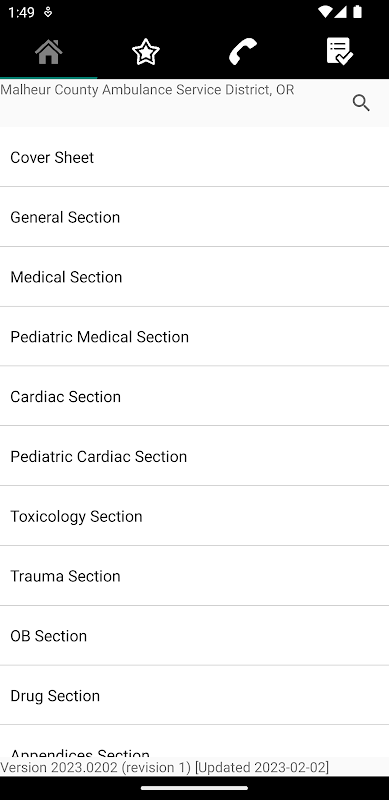The width and height of the screenshot is (389, 800).
Task: Open the Favorites star tab
Action: click(x=145, y=52)
